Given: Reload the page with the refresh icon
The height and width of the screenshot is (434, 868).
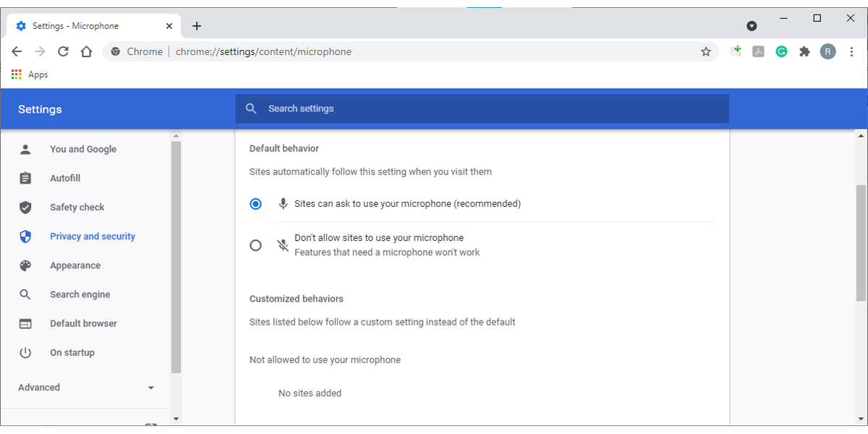Looking at the screenshot, I should [63, 51].
